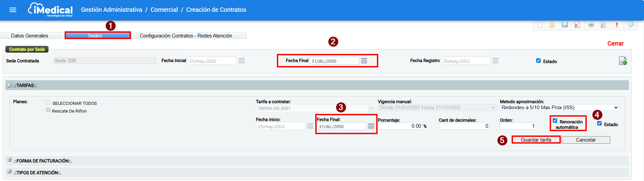Open Configuración Contratos - Redes Atención tab
The width and height of the screenshot is (644, 181).
click(x=186, y=36)
